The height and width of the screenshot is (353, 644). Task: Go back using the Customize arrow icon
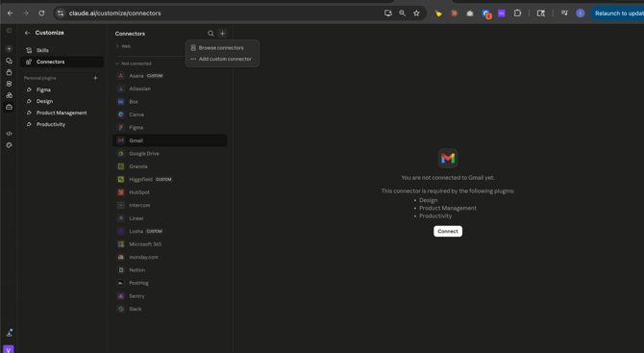point(28,33)
